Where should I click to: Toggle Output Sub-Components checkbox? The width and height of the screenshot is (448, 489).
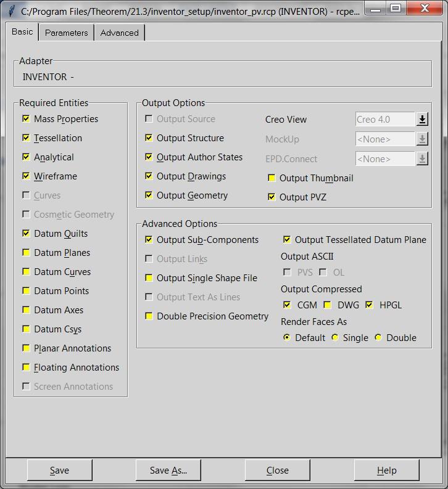149,239
